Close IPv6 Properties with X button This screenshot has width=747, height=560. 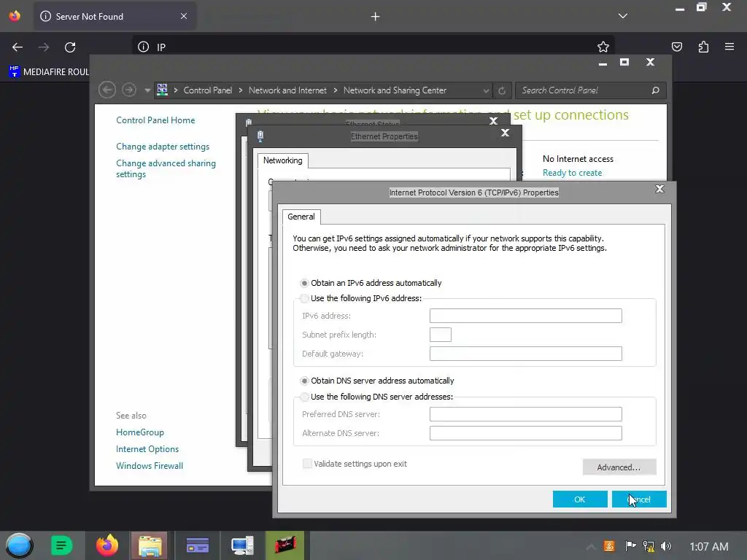pos(659,189)
